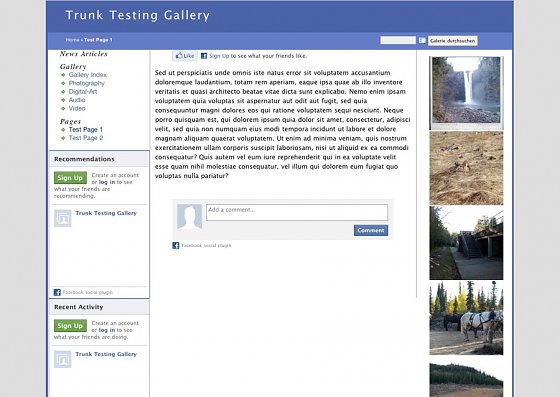Image resolution: width=560 pixels, height=397 pixels.
Task: Click Sign Up in the Recommendations panel
Action: click(x=70, y=178)
